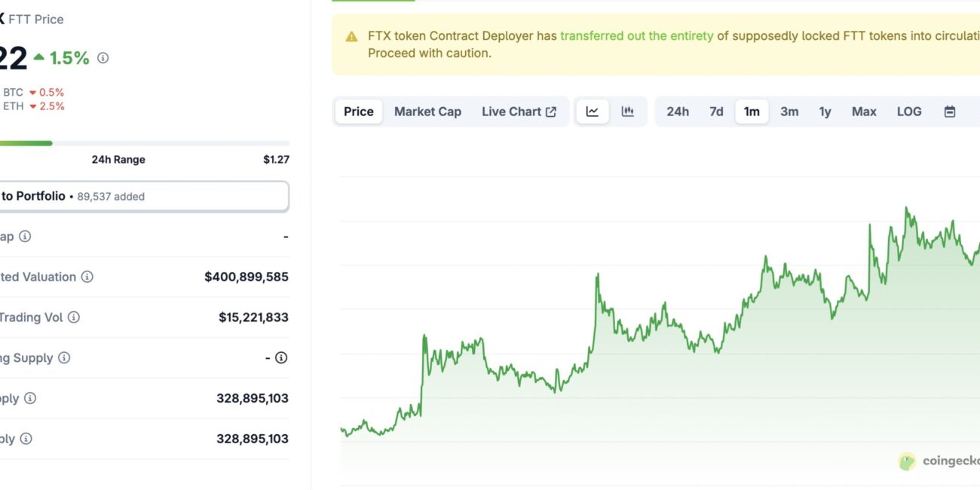980x490 pixels.
Task: Open the Live Chart tab
Action: 519,112
